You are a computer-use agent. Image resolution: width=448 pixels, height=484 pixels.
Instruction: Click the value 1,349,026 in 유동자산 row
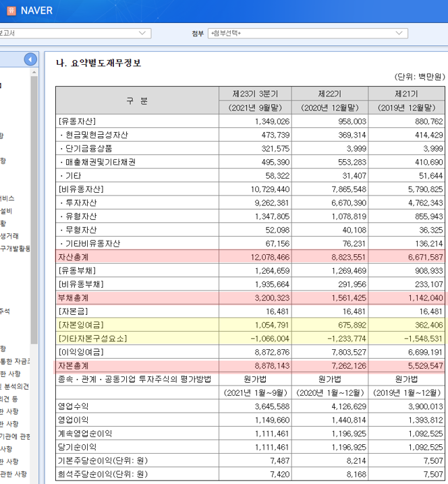click(x=272, y=121)
